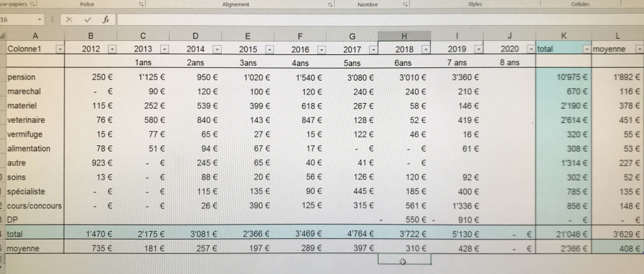This screenshot has width=644, height=274.
Task: Open the Nombre group dialog launcher
Action: coord(405,4)
